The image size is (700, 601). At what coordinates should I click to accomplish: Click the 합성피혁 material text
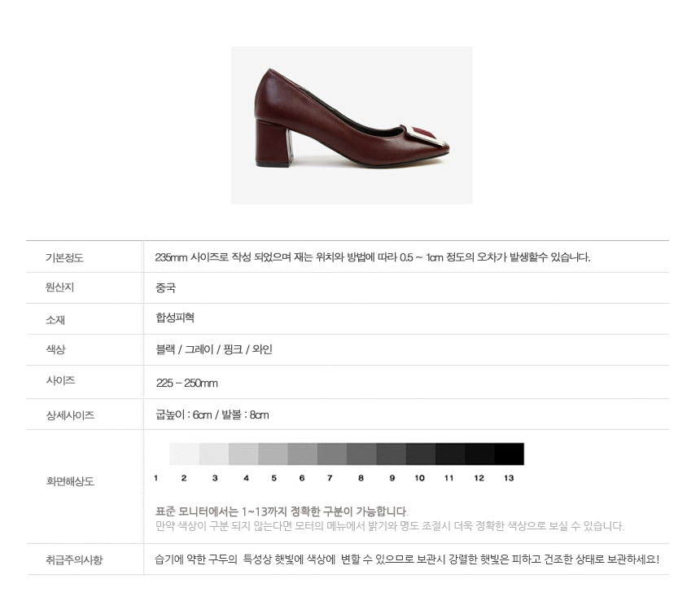coord(174,318)
